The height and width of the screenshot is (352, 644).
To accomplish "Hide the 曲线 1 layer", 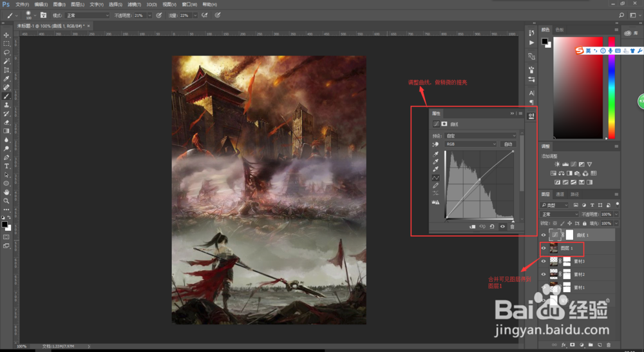I will point(544,235).
